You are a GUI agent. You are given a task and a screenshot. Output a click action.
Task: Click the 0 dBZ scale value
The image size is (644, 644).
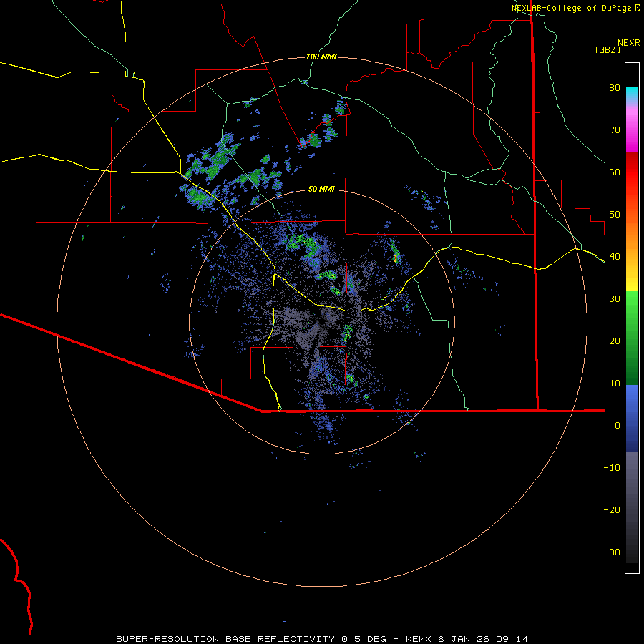618,426
